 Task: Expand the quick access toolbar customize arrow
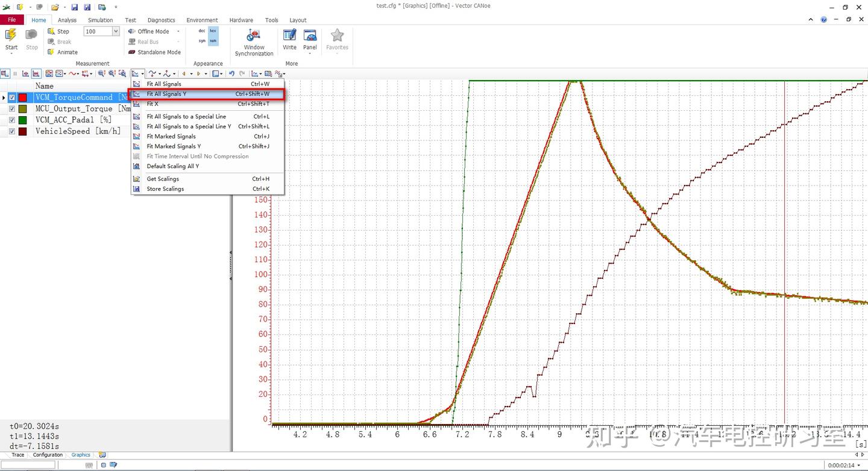click(x=116, y=7)
